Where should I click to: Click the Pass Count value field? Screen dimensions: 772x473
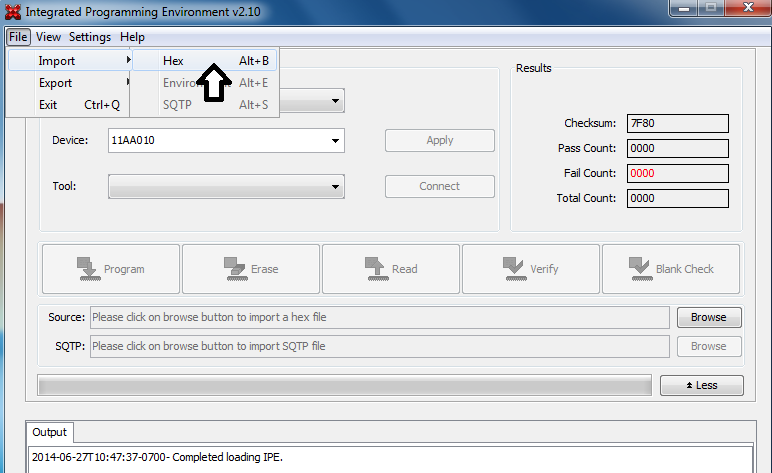[677, 148]
